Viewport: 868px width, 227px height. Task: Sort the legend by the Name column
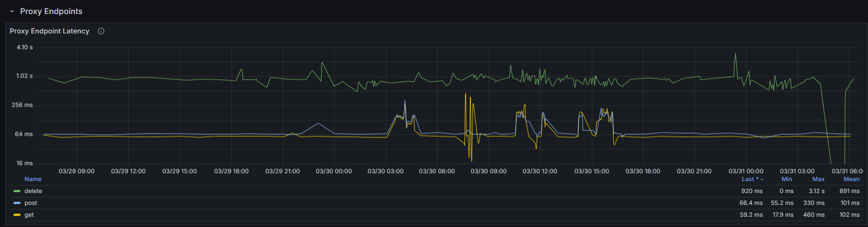33,179
